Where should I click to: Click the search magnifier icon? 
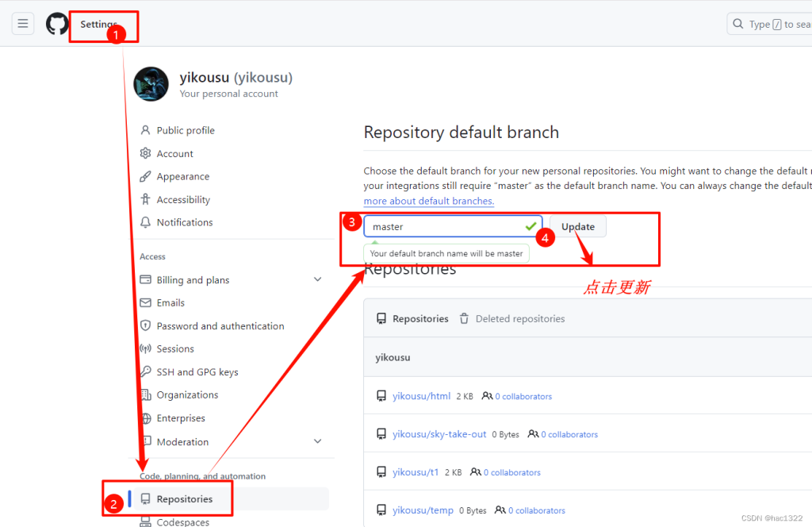[x=739, y=24]
